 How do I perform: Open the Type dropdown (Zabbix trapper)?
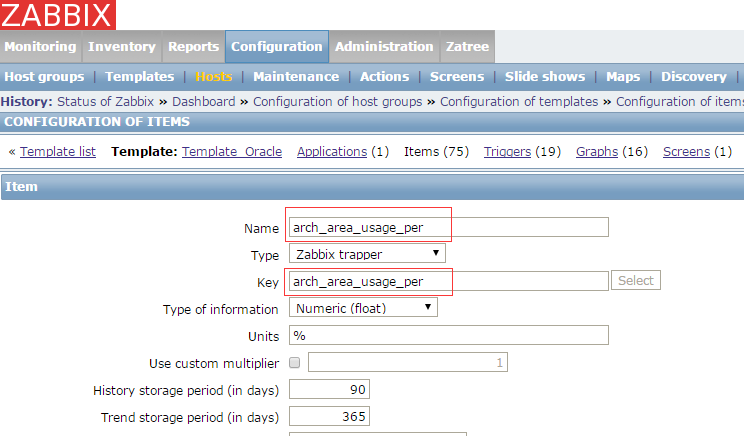pyautogui.click(x=367, y=254)
